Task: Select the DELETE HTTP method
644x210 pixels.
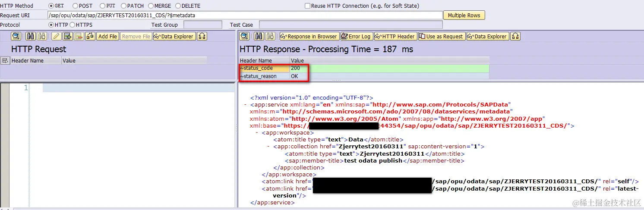Action: coord(177,6)
